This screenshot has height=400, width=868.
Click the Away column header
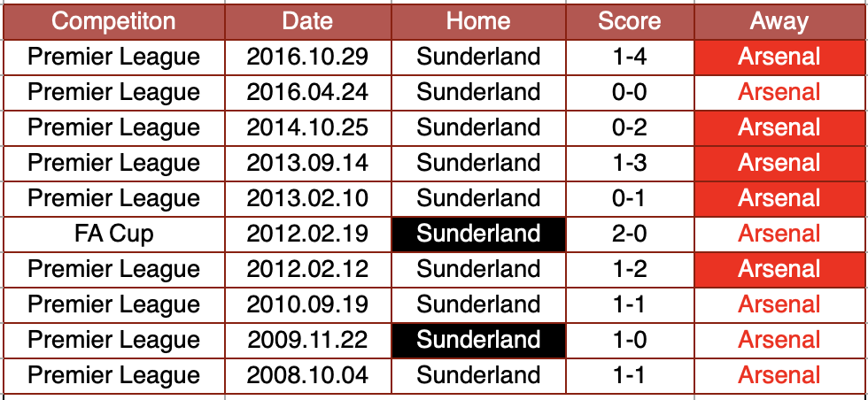[779, 21]
